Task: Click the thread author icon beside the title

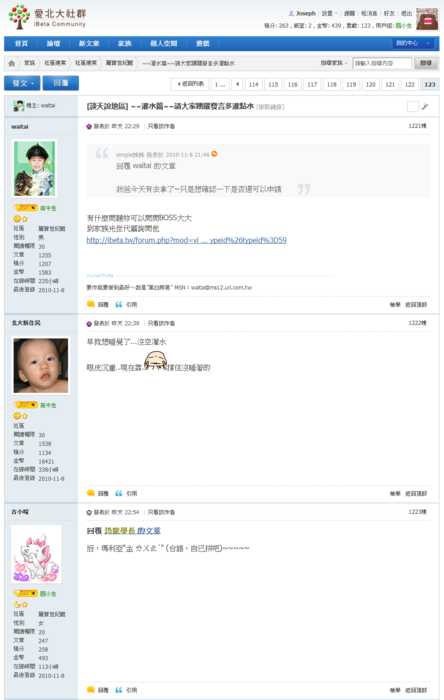Action: (x=18, y=106)
